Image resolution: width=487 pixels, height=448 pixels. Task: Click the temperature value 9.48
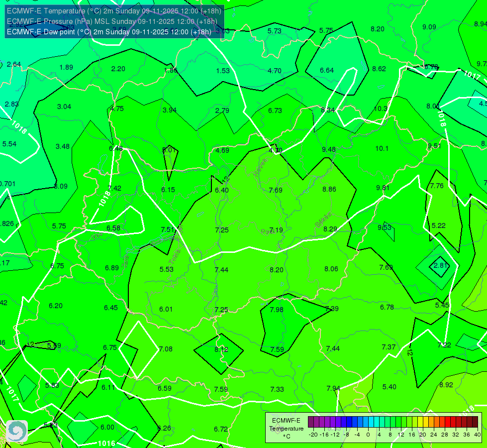tap(329, 150)
